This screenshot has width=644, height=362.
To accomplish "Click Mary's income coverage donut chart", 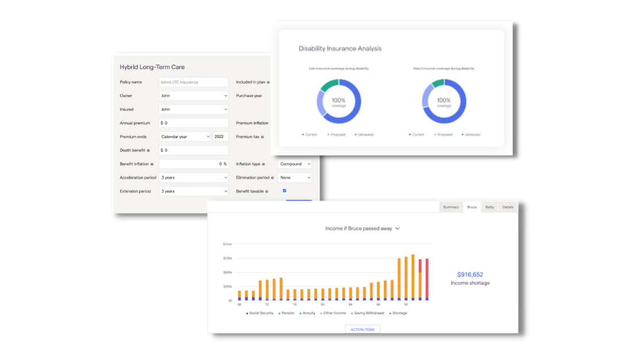I will tap(444, 101).
